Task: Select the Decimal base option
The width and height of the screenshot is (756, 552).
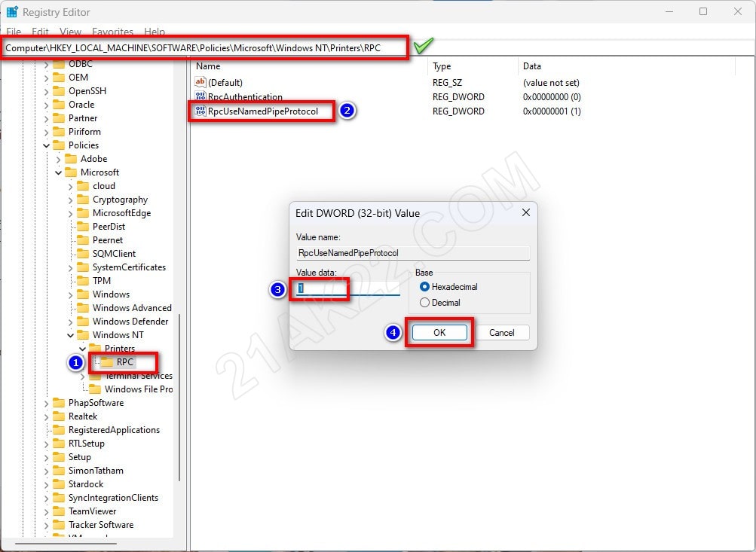Action: (x=424, y=303)
